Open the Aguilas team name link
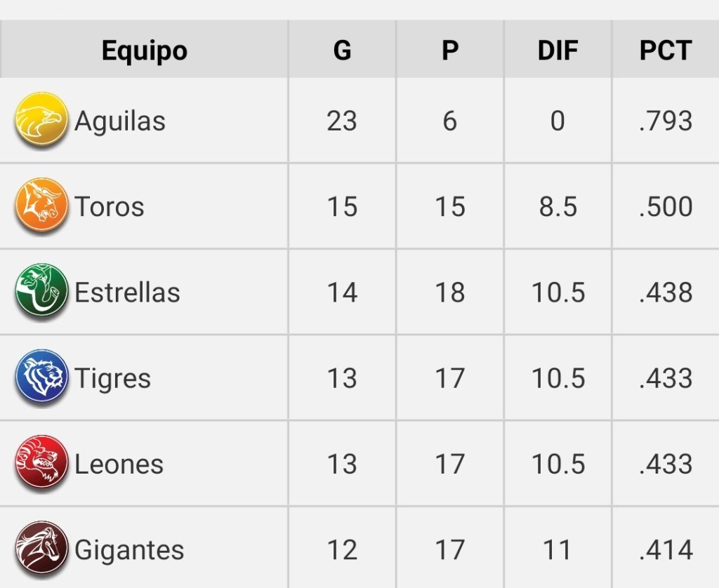The width and height of the screenshot is (719, 588). pyautogui.click(x=120, y=121)
